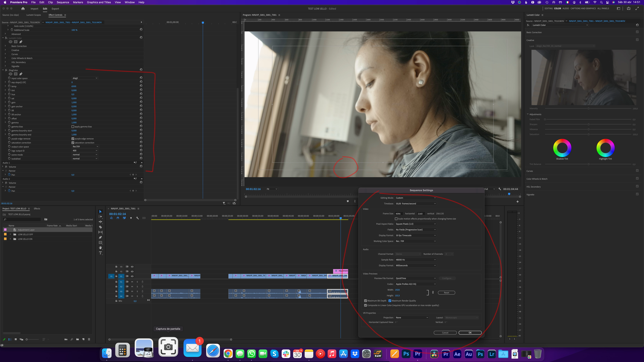Click the Reset button for preview size
The image size is (644, 362).
coord(446,293)
